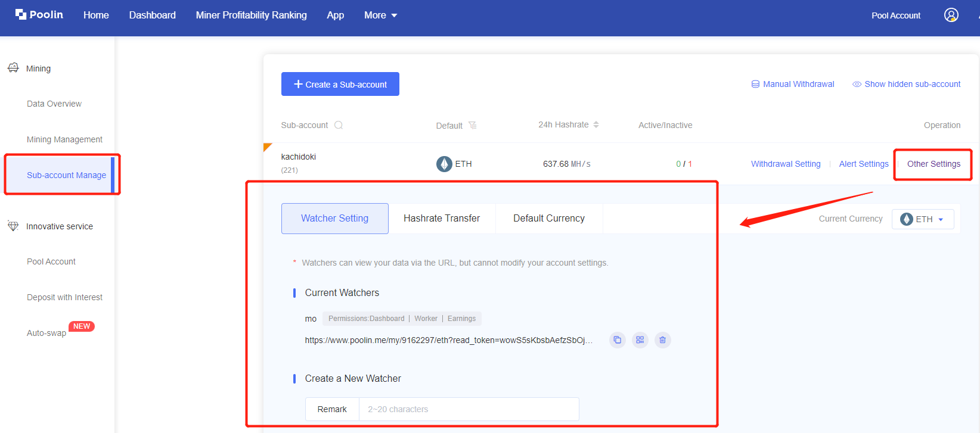980x433 pixels.
Task: Expand the More menu
Action: tap(380, 15)
